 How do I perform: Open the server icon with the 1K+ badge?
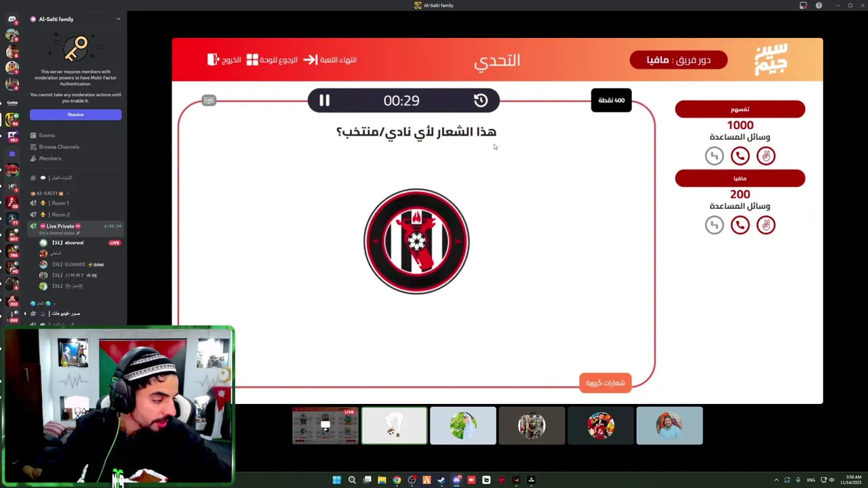[12, 137]
